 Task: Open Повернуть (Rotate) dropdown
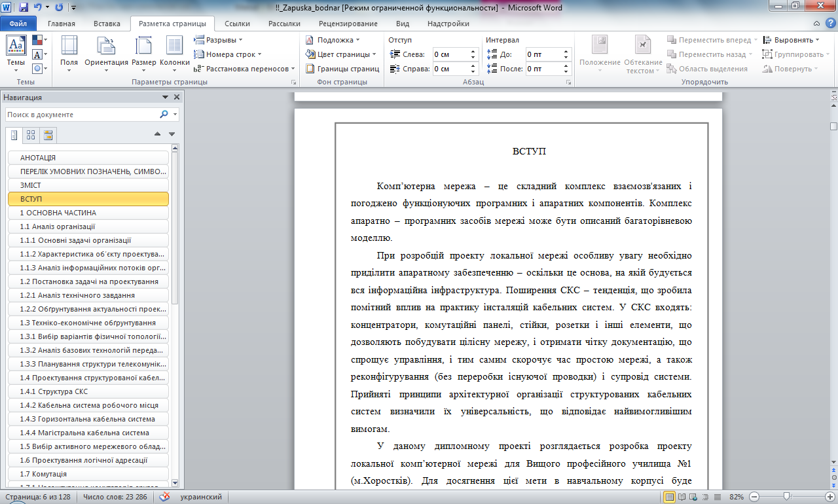coord(791,69)
